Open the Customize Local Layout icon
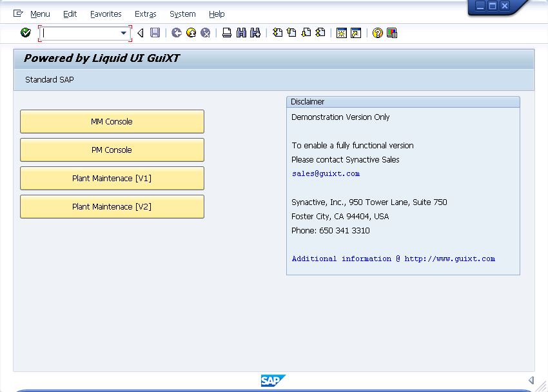548x392 pixels. click(x=392, y=33)
